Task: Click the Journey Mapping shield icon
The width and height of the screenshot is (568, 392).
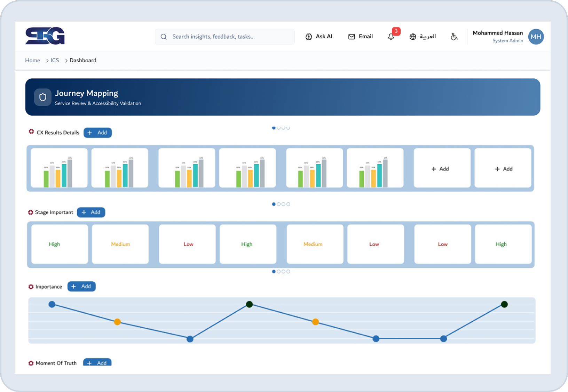Action: (42, 97)
